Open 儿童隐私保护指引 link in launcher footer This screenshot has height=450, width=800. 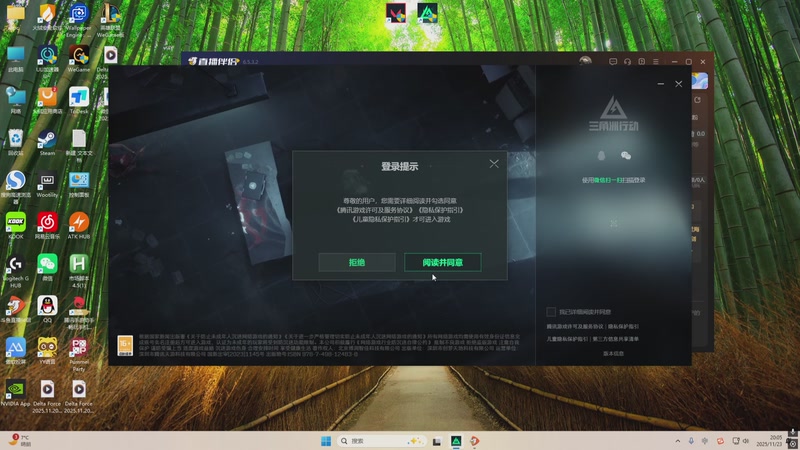pyautogui.click(x=567, y=339)
